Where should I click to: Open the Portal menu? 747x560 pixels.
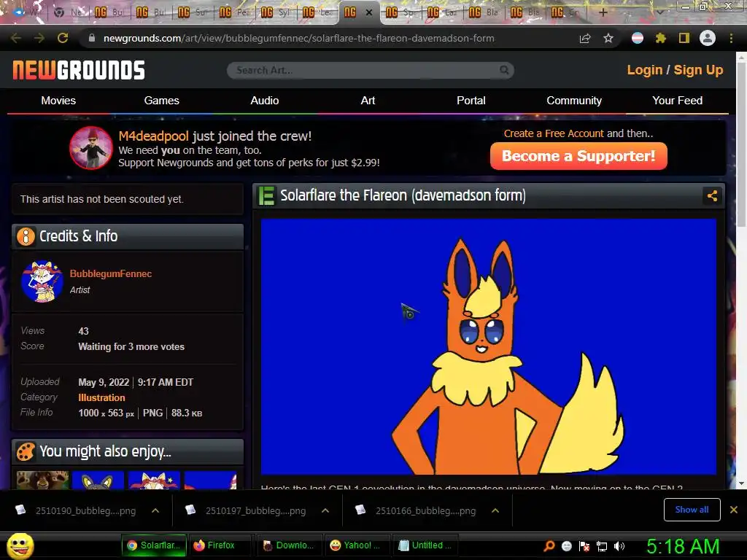(471, 101)
